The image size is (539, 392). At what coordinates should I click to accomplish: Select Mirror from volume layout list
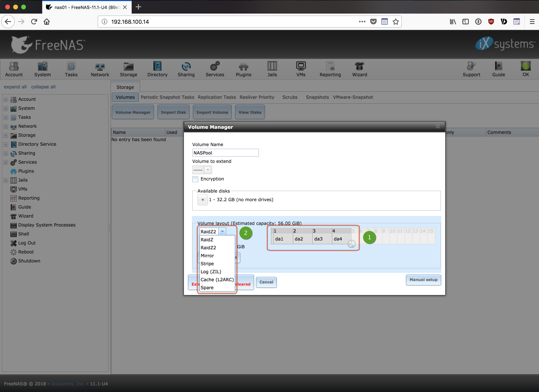[207, 256]
